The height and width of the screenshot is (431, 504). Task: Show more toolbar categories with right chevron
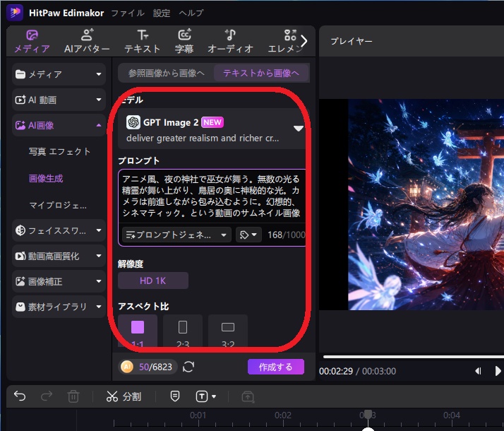[304, 41]
